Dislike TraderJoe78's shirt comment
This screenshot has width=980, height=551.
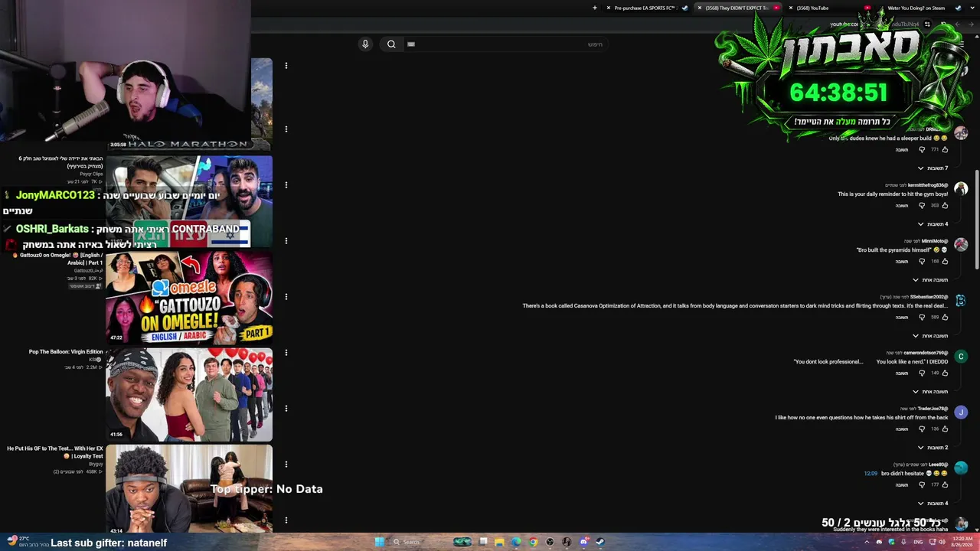[x=922, y=429]
